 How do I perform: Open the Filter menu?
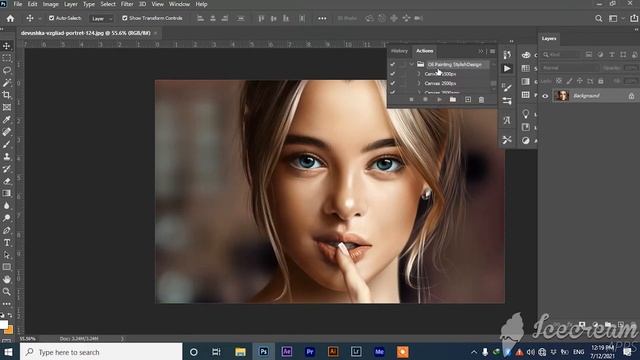coord(127,4)
